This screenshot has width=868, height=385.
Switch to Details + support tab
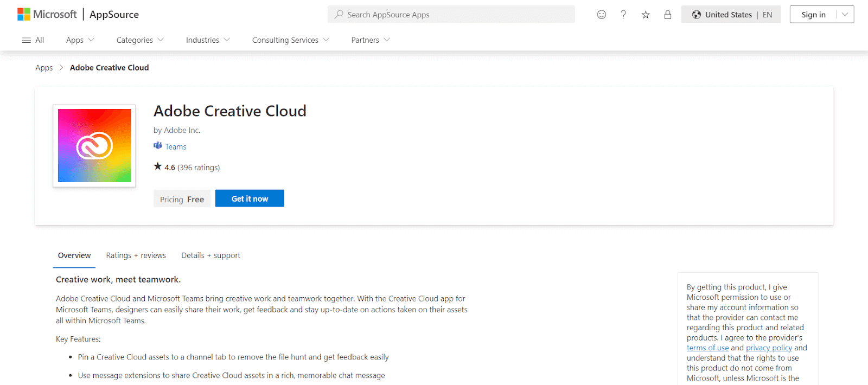210,255
